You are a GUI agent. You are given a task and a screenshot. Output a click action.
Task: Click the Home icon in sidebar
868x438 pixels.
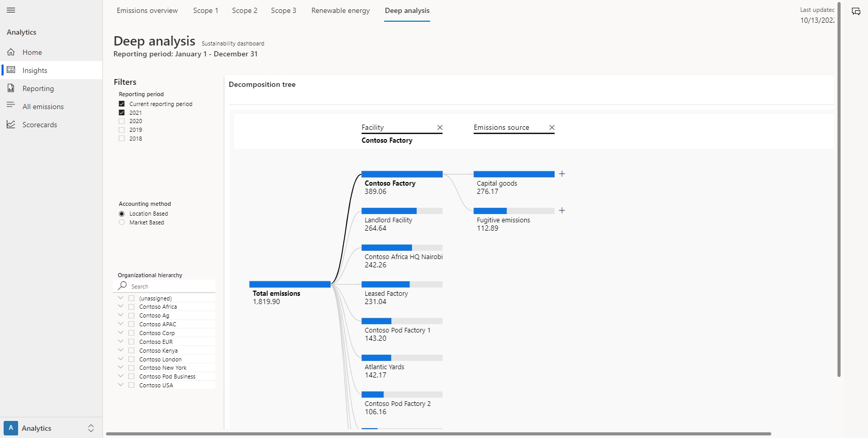[x=11, y=52]
